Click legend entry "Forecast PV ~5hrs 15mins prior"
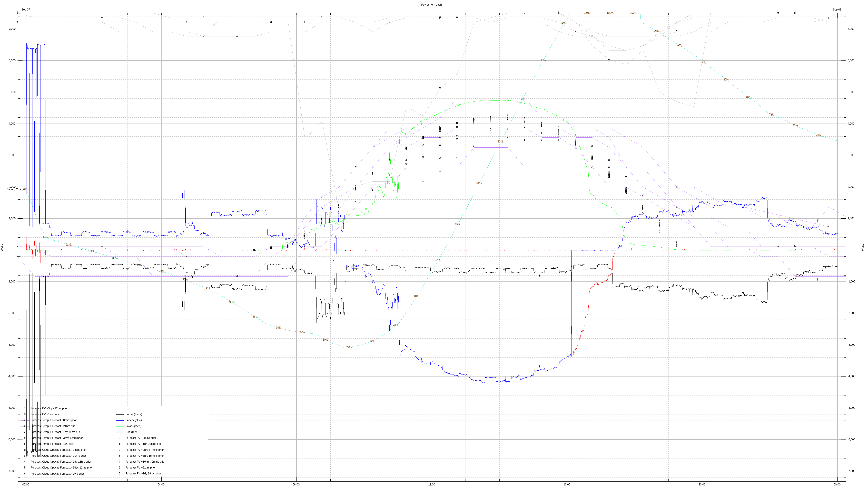This screenshot has height=488, width=868. [x=144, y=456]
